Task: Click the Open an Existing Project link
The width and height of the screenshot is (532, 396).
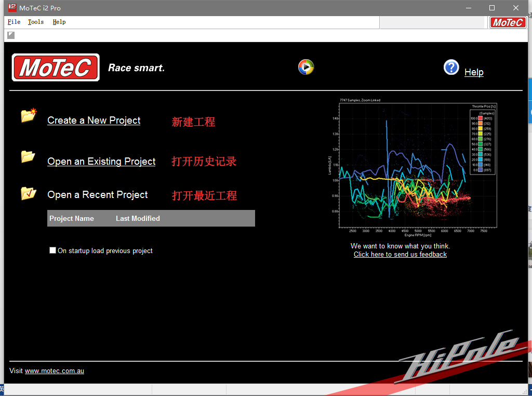Action: coord(101,162)
